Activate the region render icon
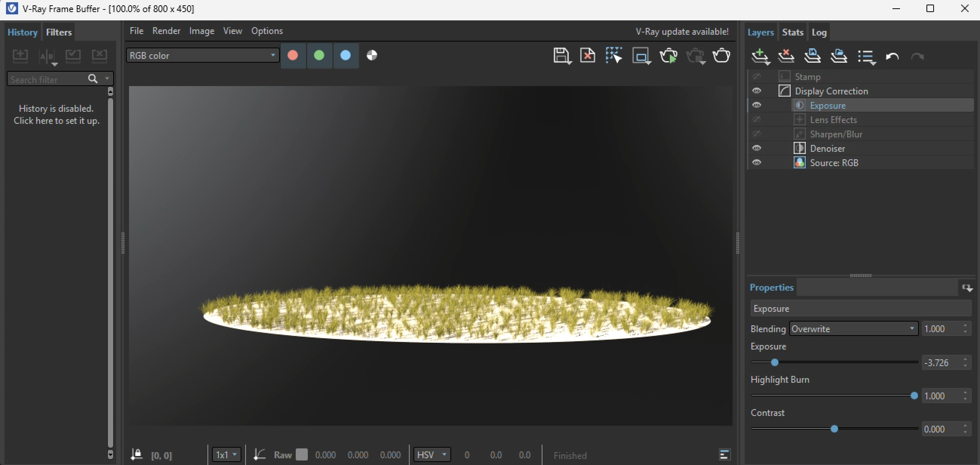 pyautogui.click(x=641, y=55)
